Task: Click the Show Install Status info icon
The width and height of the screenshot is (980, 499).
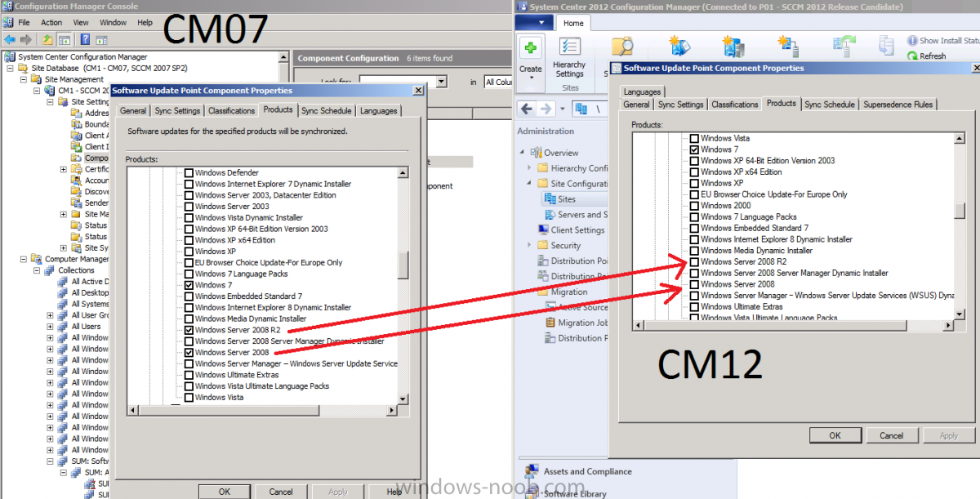Action: tap(912, 40)
